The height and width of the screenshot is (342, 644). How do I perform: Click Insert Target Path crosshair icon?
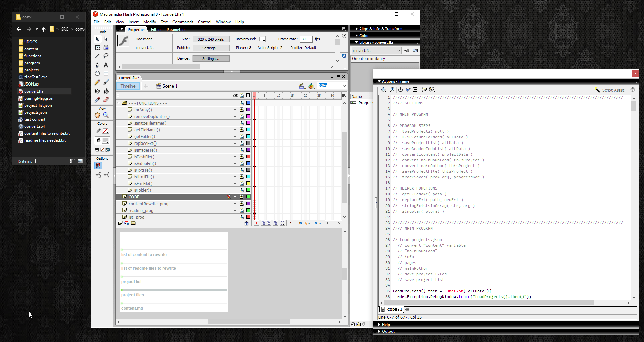[x=400, y=90]
